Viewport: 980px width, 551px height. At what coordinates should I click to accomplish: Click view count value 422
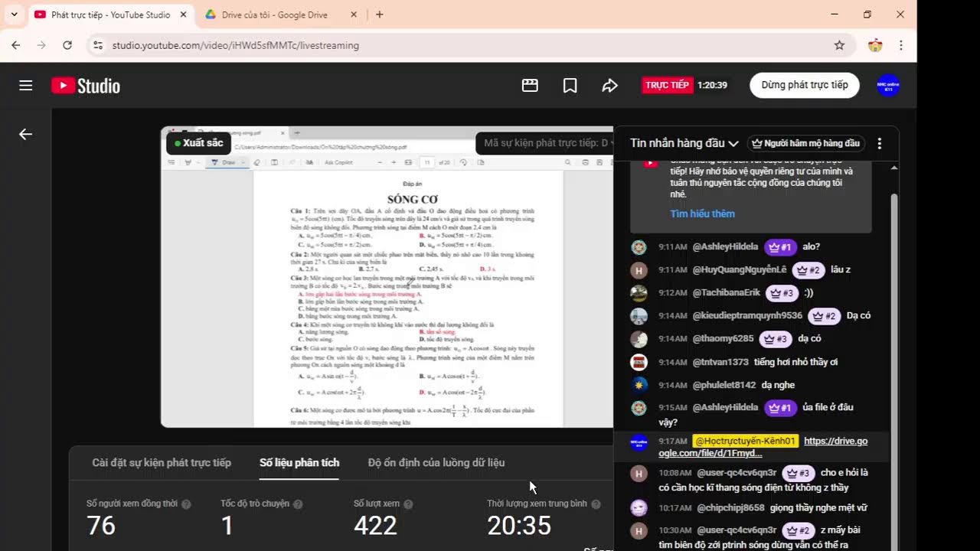coord(375,526)
